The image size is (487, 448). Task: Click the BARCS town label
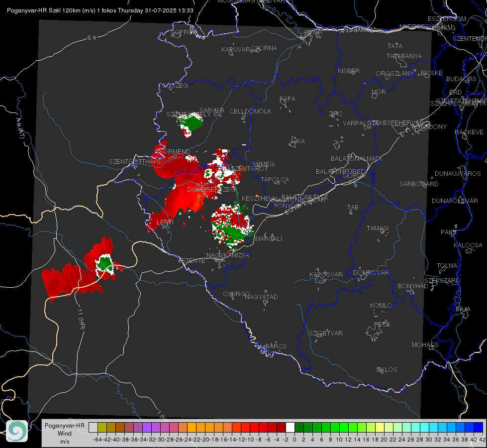pyautogui.click(x=276, y=346)
